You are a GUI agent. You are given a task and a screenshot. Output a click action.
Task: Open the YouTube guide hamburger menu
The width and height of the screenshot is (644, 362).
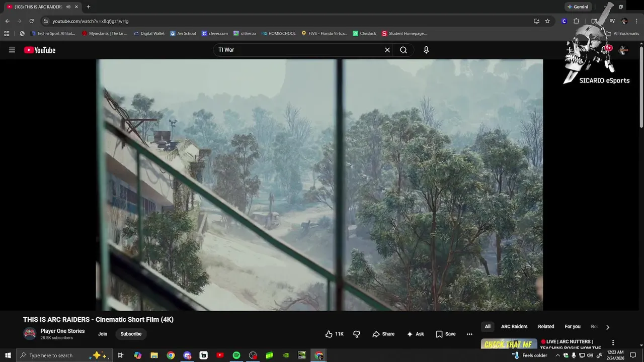12,50
